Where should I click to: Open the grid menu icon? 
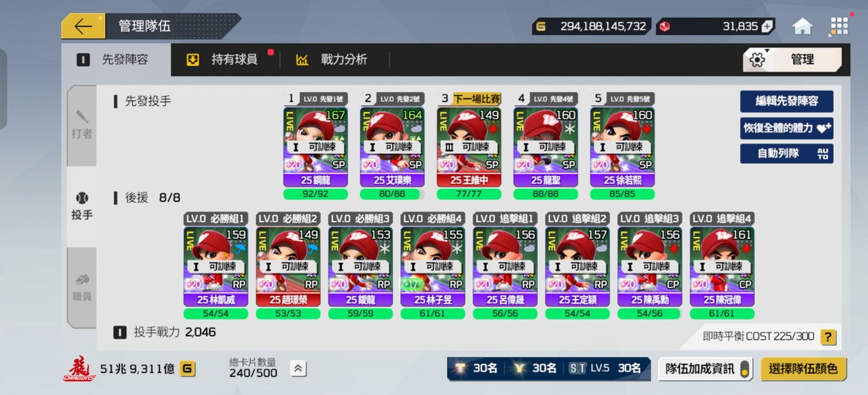[839, 26]
